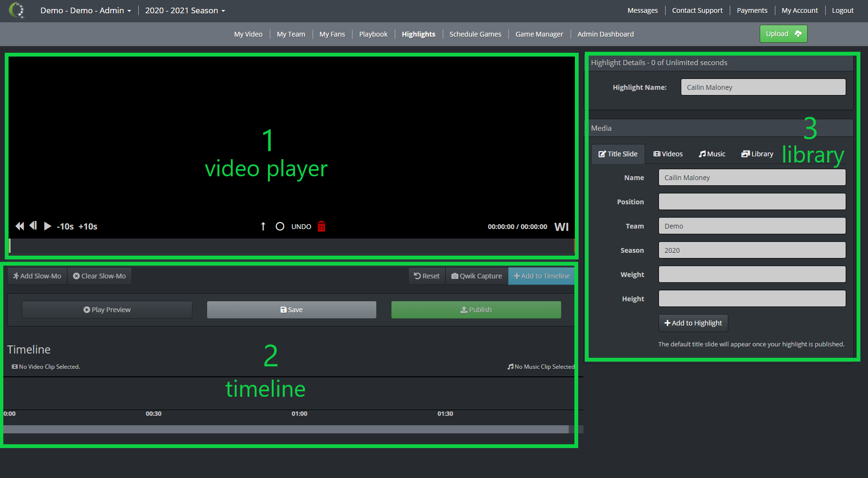
Task: Skip back 10 seconds in the video
Action: [x=65, y=227]
